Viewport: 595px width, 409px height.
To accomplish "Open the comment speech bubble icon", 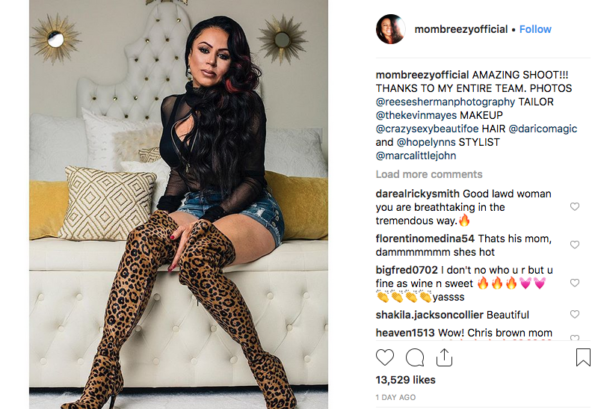I will tap(415, 357).
